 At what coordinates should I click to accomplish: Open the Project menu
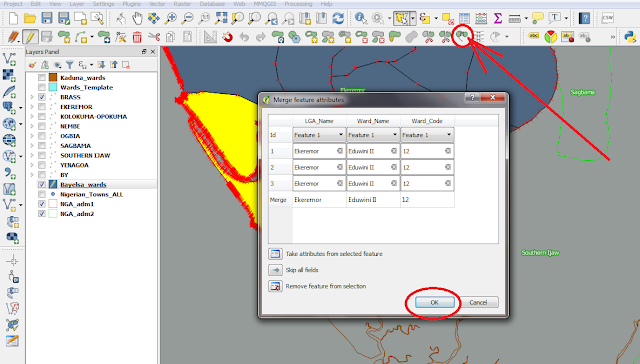coord(13,4)
